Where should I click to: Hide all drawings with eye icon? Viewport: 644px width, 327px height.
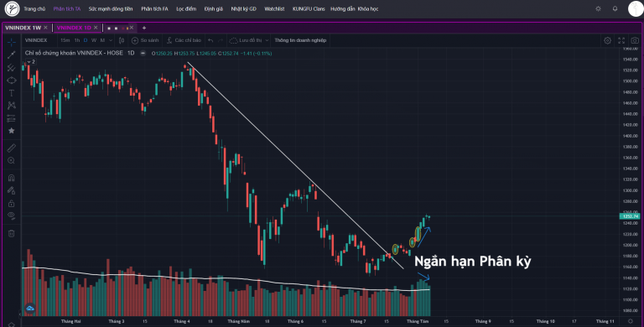coord(11,215)
